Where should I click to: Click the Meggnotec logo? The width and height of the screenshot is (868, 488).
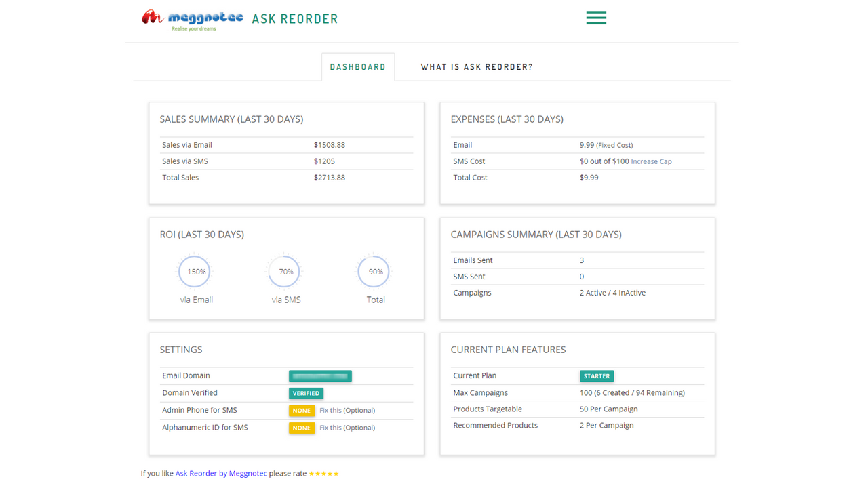tap(193, 20)
